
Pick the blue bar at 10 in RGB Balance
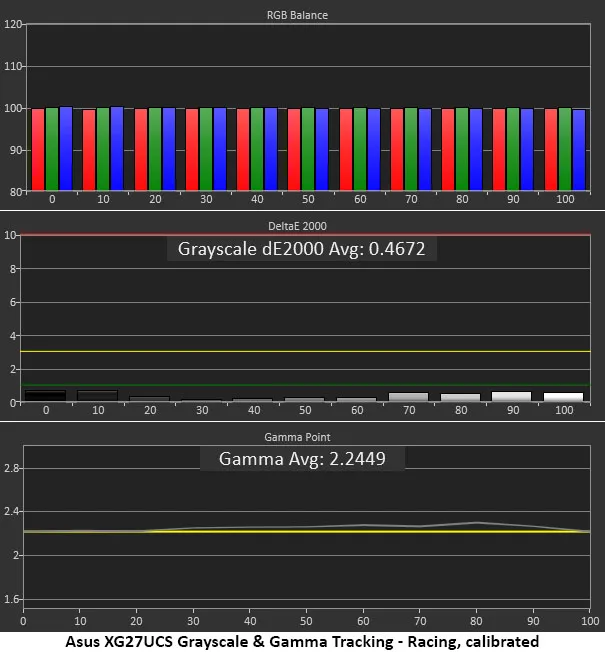coord(117,150)
